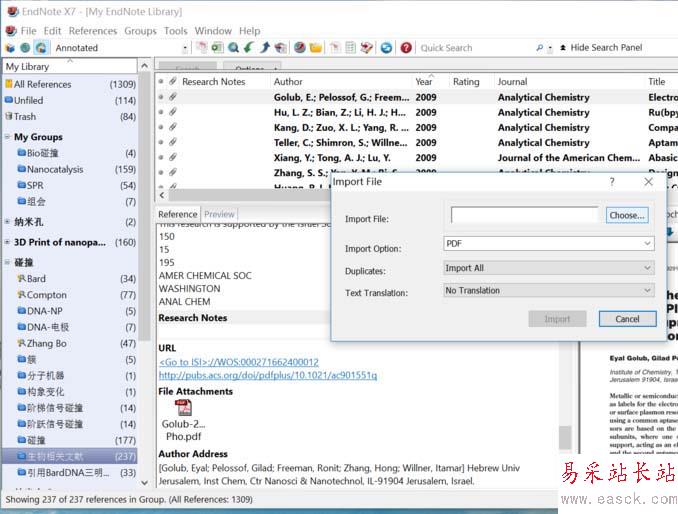
Task: Click the Trash icon in My Library
Action: coord(9,116)
